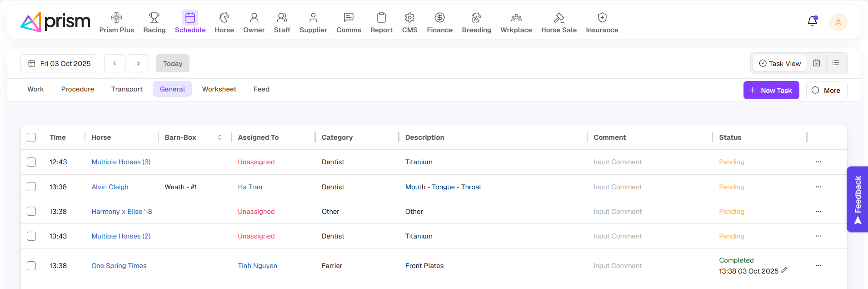Open the More options dropdown
This screenshot has width=868, height=289.
pyautogui.click(x=826, y=90)
